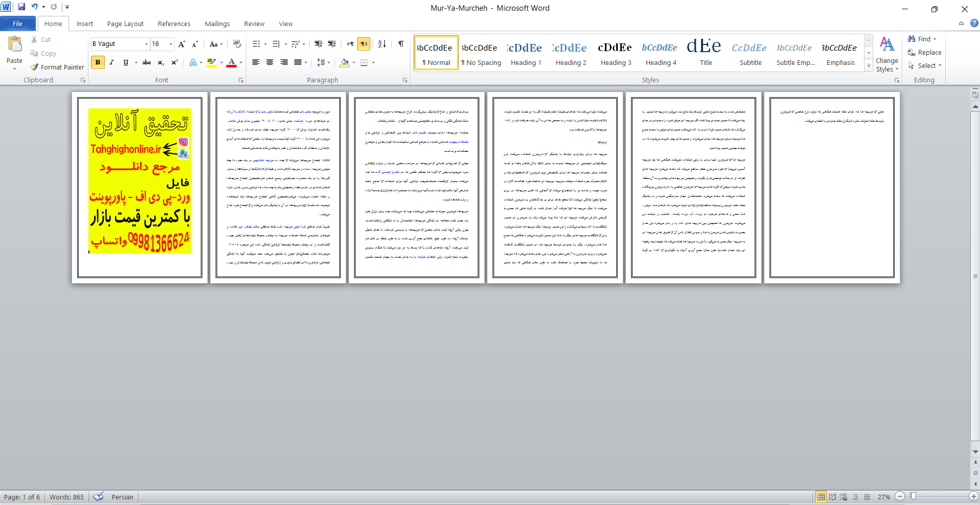Apply strikethrough to the text
This screenshot has height=505, width=980.
point(147,62)
